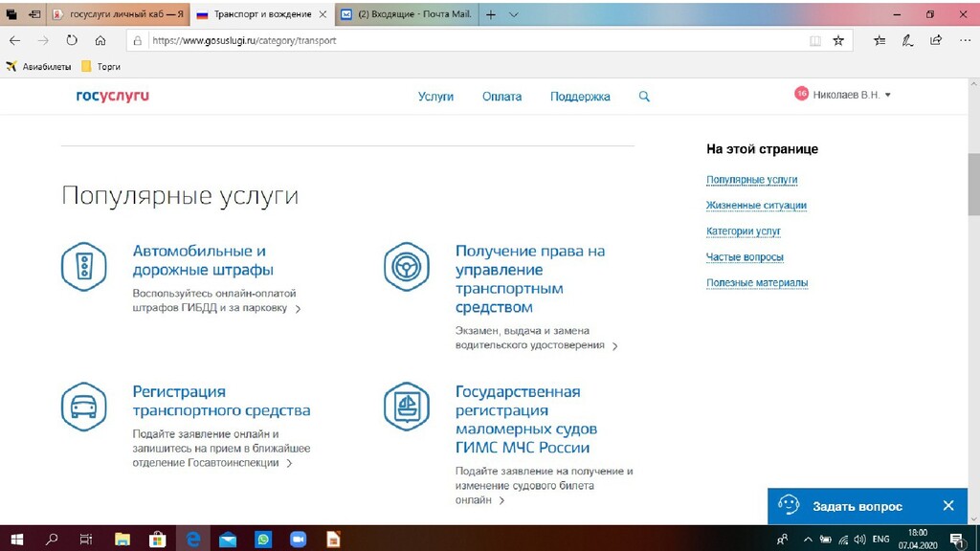
Task: Open Услуги menu item
Action: click(435, 97)
